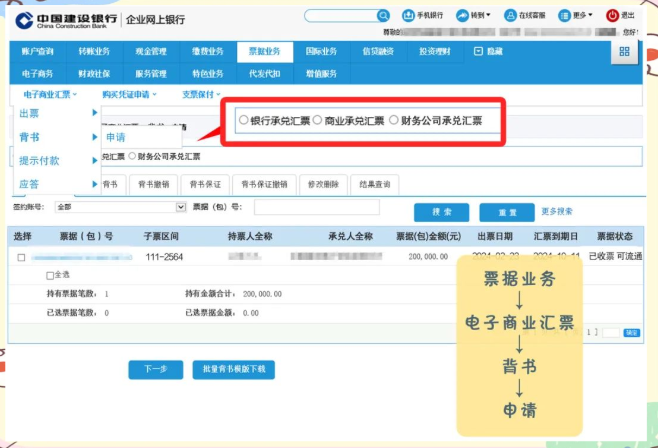Open 在线客服 online service icon
The image size is (658, 448).
510,16
